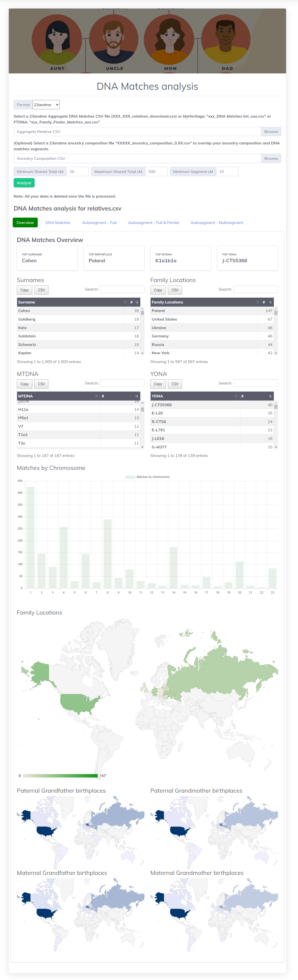Click the green Analyze button
Screen dimensions: 298x980
(24, 183)
